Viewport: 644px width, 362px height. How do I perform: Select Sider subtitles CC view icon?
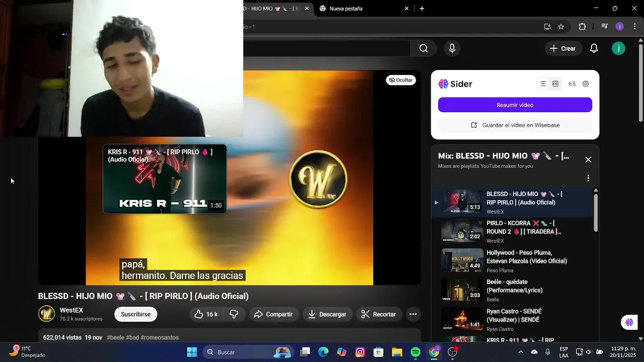coord(555,84)
